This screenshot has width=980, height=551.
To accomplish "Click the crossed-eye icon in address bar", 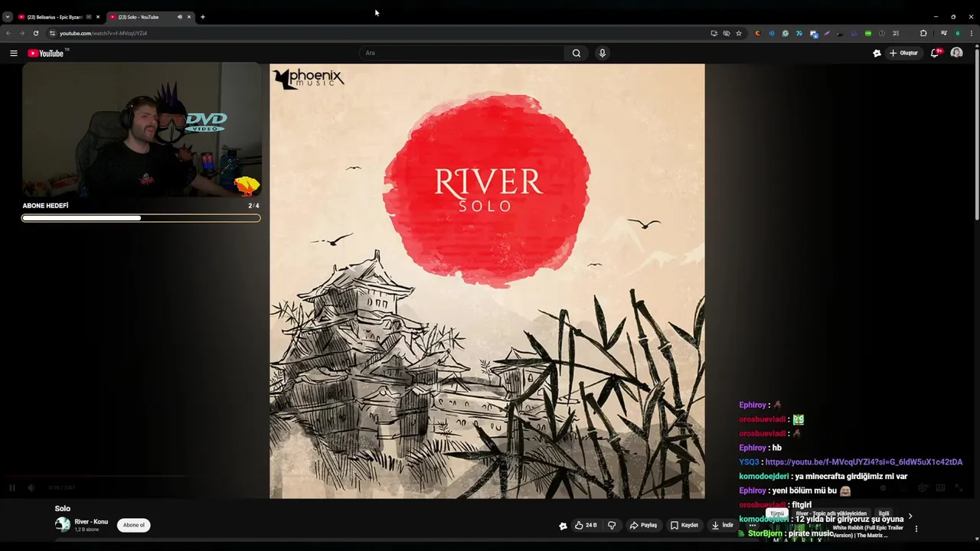I will [727, 33].
